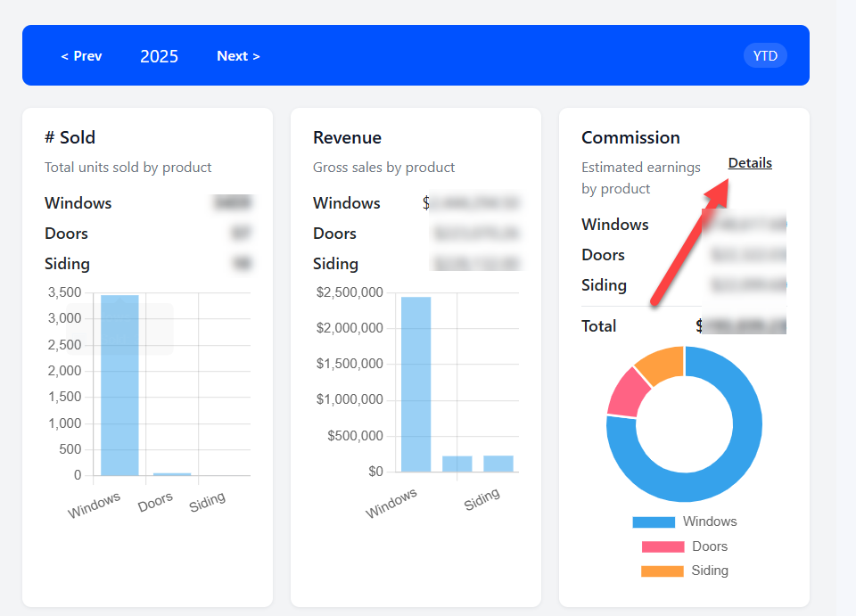Click the $1,000,000 axis label in Revenue chart
The height and width of the screenshot is (616, 856).
coord(350,399)
